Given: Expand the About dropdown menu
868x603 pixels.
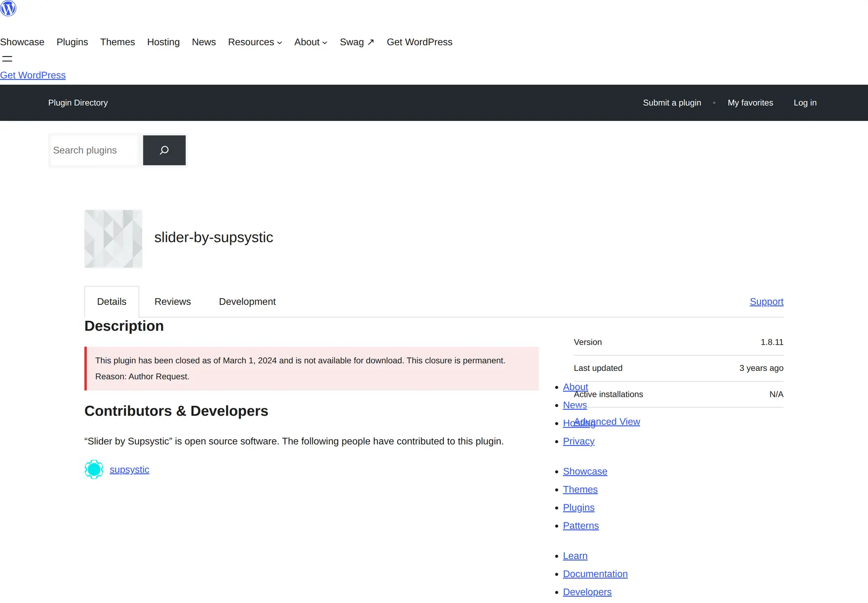Looking at the screenshot, I should coord(311,42).
